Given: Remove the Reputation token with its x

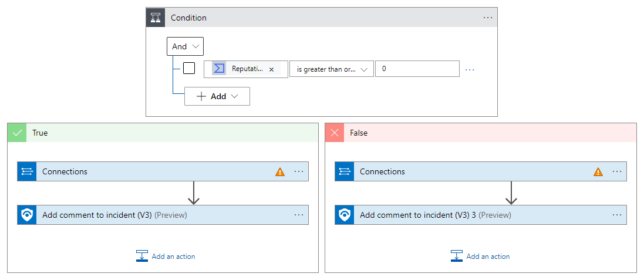Looking at the screenshot, I should 271,69.
